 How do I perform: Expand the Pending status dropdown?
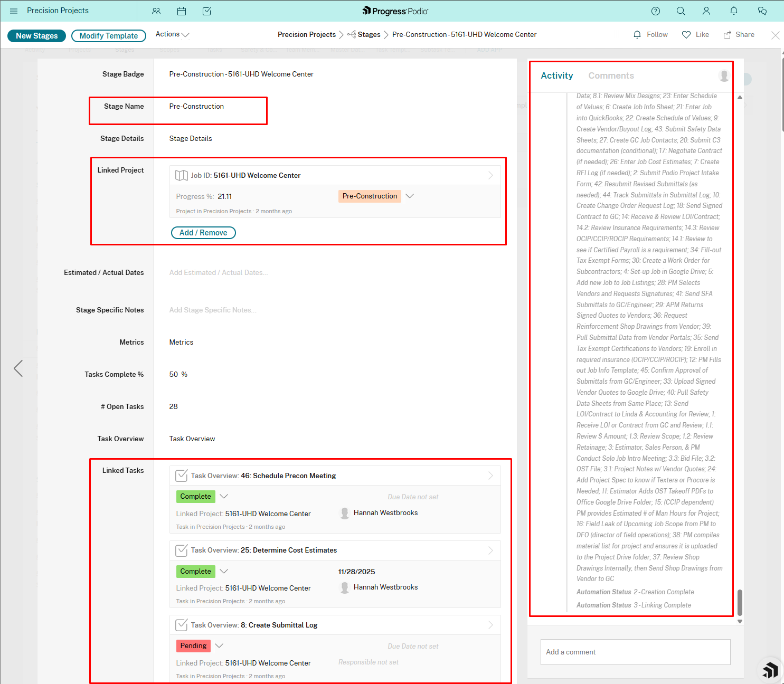219,645
